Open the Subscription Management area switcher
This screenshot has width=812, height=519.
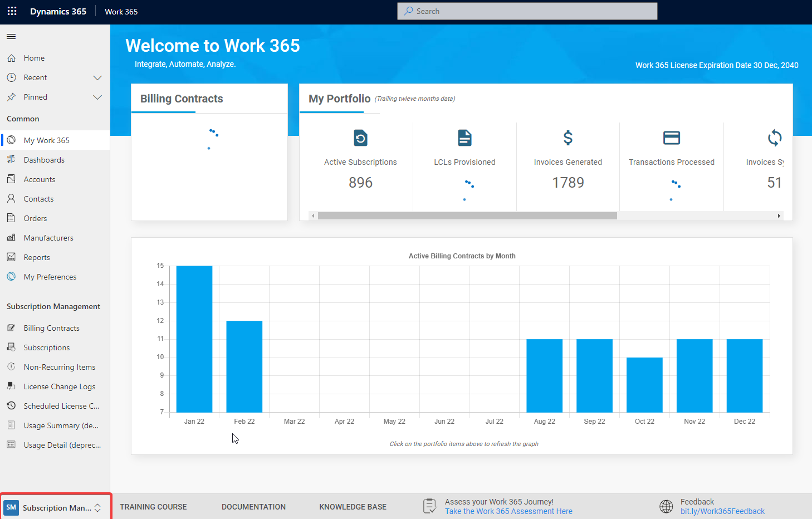pyautogui.click(x=56, y=507)
